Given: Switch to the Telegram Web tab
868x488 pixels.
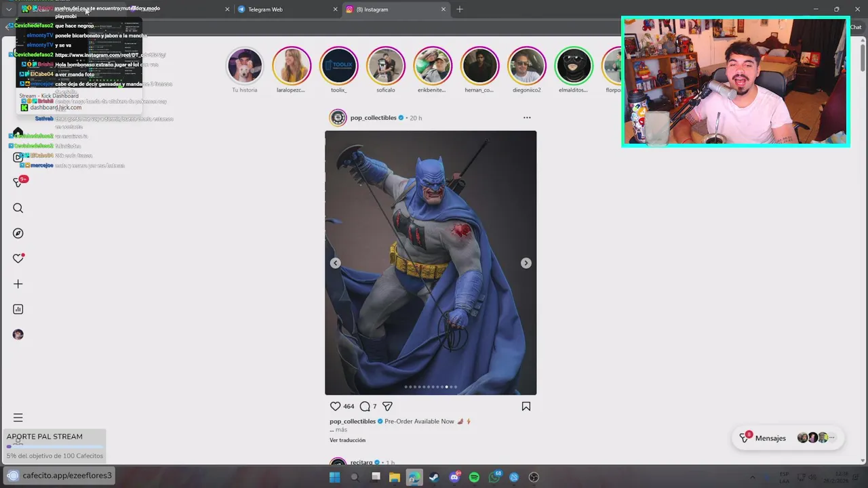Looking at the screenshot, I should 288,9.
